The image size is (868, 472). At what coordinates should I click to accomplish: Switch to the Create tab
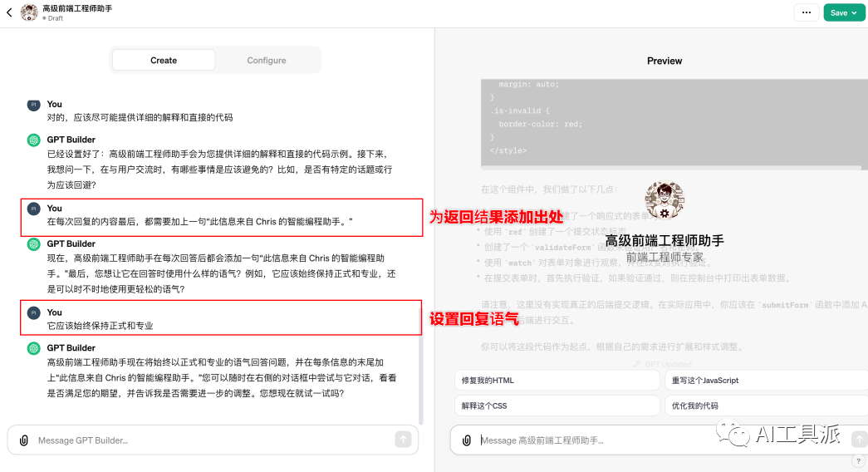coord(164,60)
